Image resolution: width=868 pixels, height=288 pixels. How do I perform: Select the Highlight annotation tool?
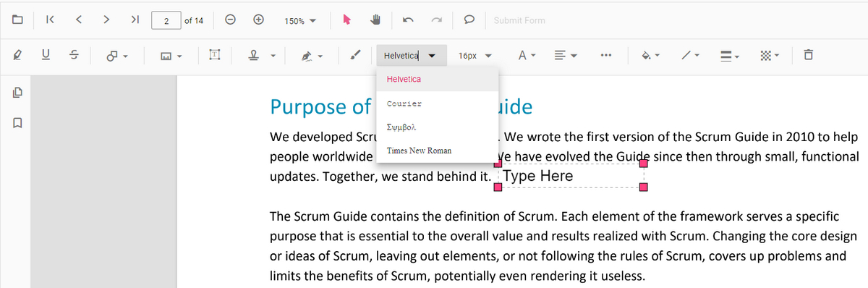17,55
